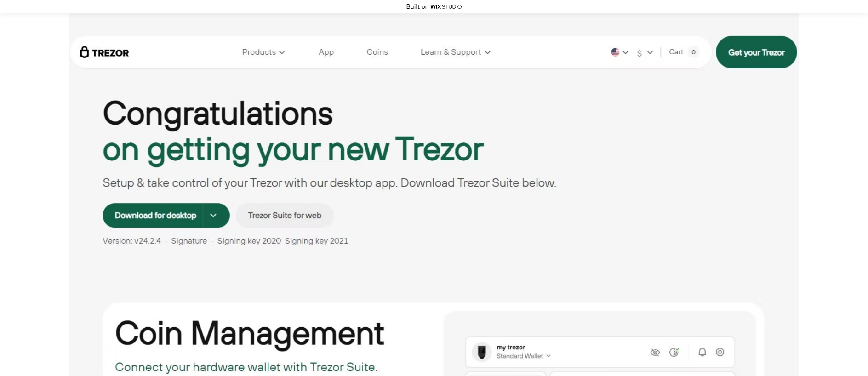The image size is (868, 376).
Task: Click the Trezor logo
Action: click(104, 52)
